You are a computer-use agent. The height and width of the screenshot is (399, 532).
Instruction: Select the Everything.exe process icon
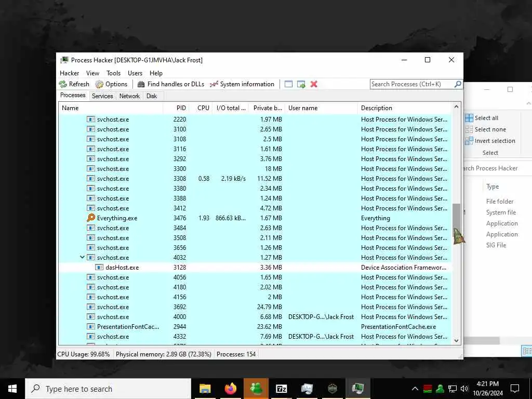pos(90,218)
